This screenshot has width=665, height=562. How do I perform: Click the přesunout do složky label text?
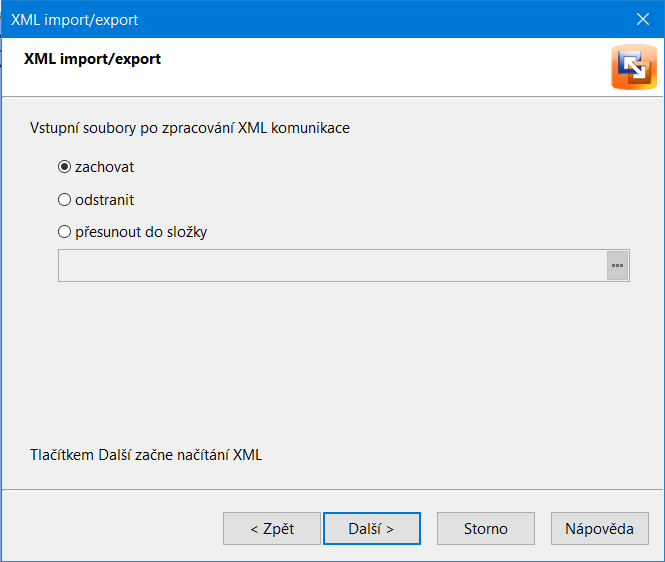(x=141, y=232)
